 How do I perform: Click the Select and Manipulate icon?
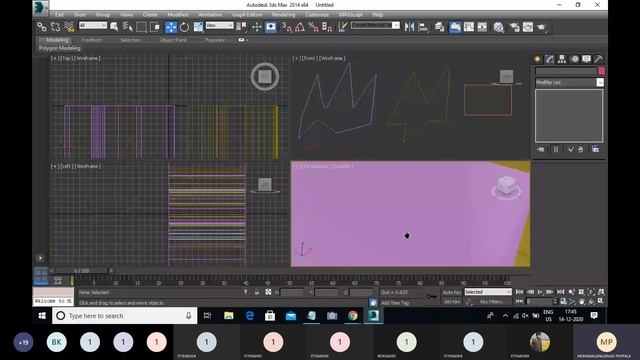[257, 27]
